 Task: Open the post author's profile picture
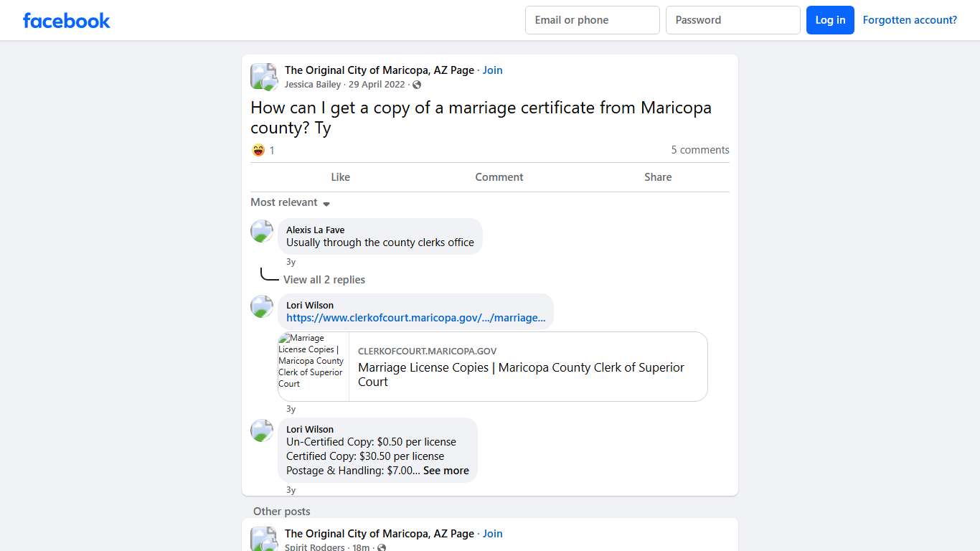click(x=263, y=76)
